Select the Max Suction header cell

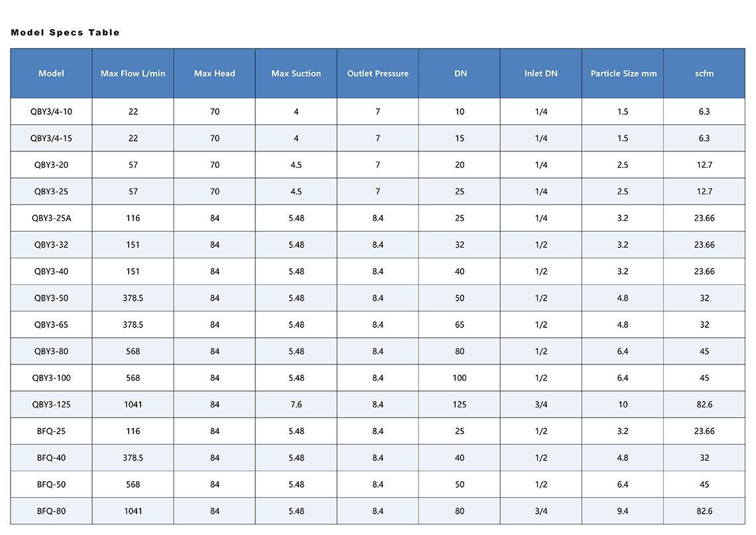pyautogui.click(x=296, y=73)
